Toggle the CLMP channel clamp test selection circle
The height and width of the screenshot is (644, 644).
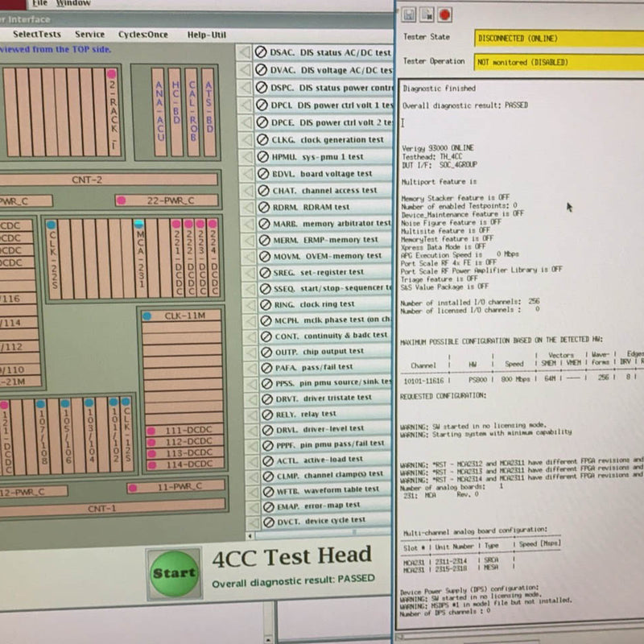[268, 476]
